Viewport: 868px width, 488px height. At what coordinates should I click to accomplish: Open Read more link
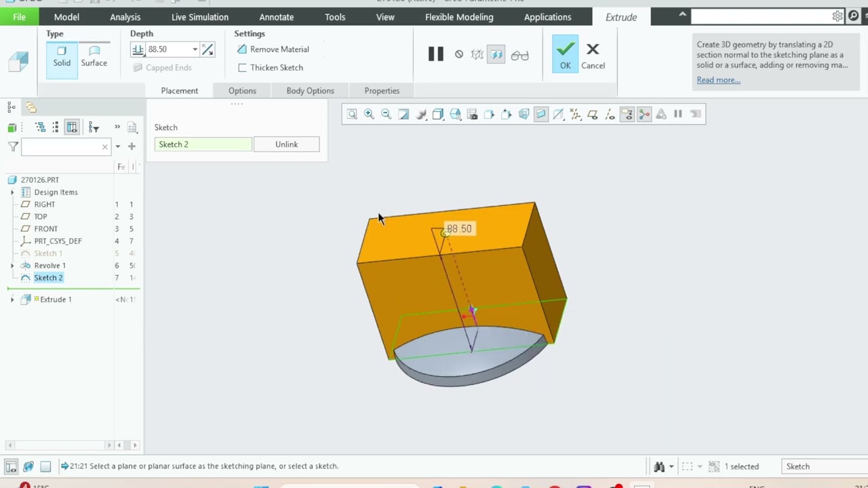(x=718, y=80)
